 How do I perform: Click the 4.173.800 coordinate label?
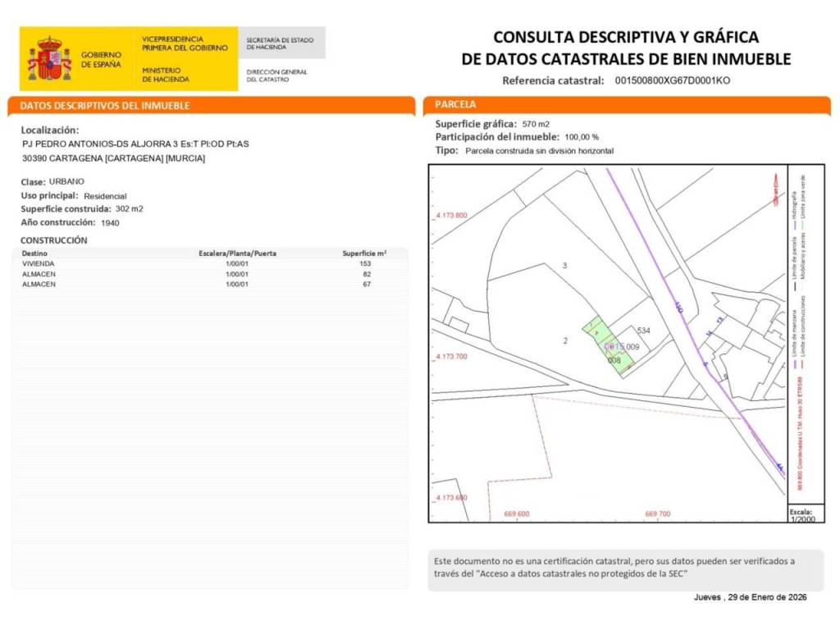coord(451,215)
